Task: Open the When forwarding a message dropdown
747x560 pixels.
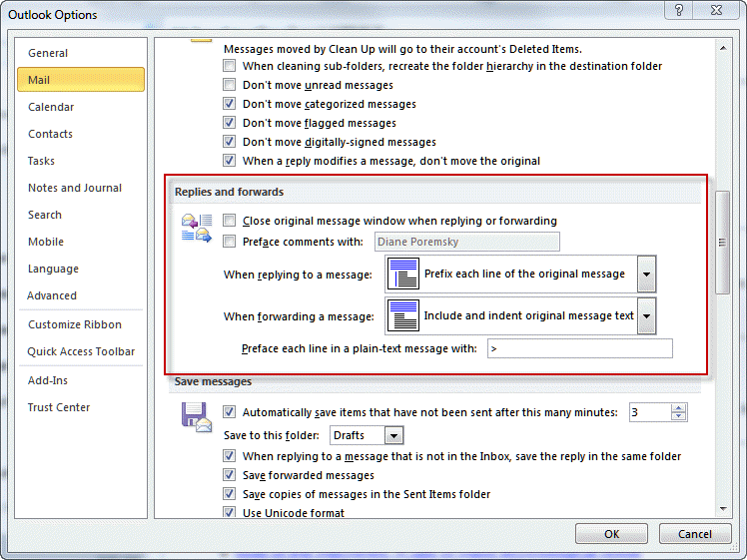Action: pos(646,315)
